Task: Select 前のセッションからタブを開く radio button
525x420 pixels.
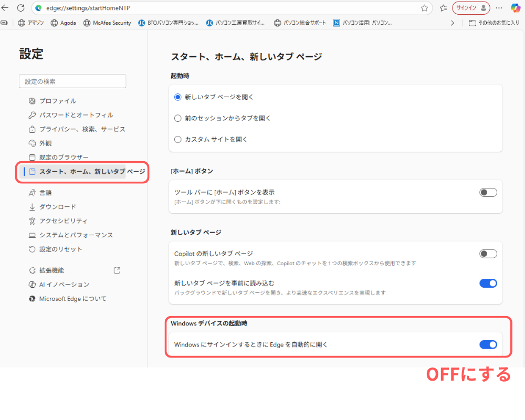Action: (177, 118)
